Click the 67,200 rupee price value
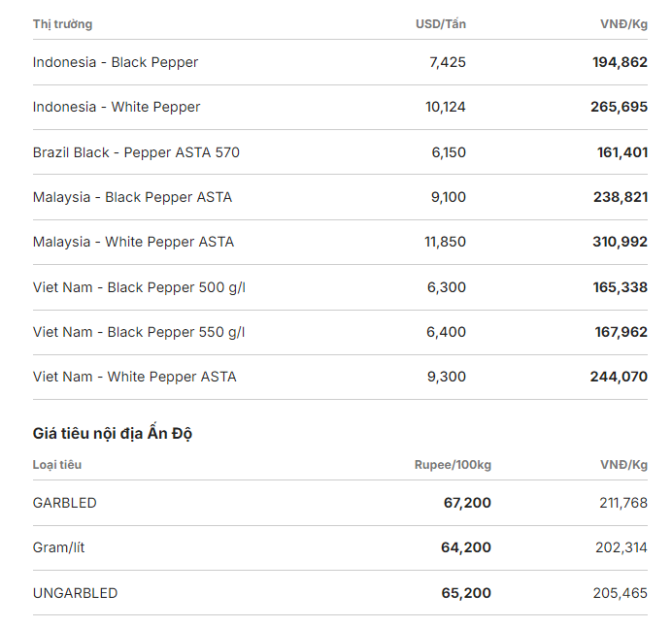The height and width of the screenshot is (628, 672). [467, 503]
